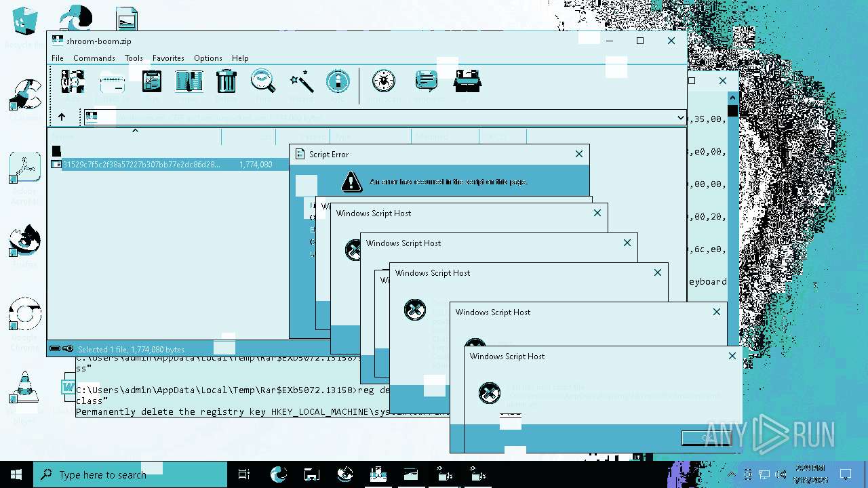Open the Help menu
The image size is (868, 488).
pyautogui.click(x=240, y=58)
